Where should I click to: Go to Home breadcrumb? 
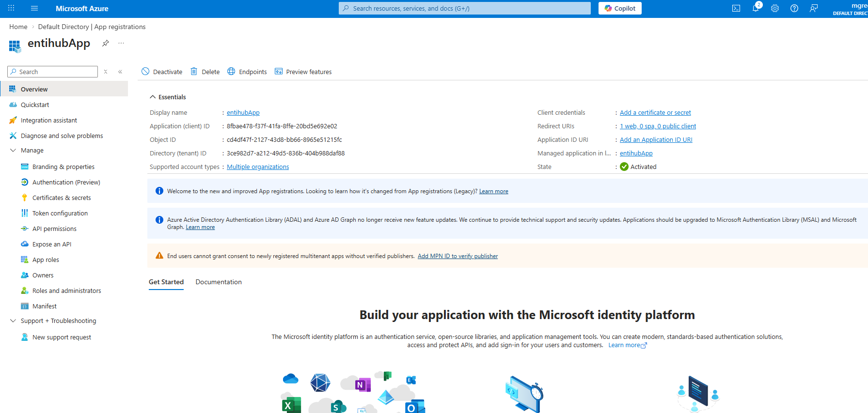[18, 27]
